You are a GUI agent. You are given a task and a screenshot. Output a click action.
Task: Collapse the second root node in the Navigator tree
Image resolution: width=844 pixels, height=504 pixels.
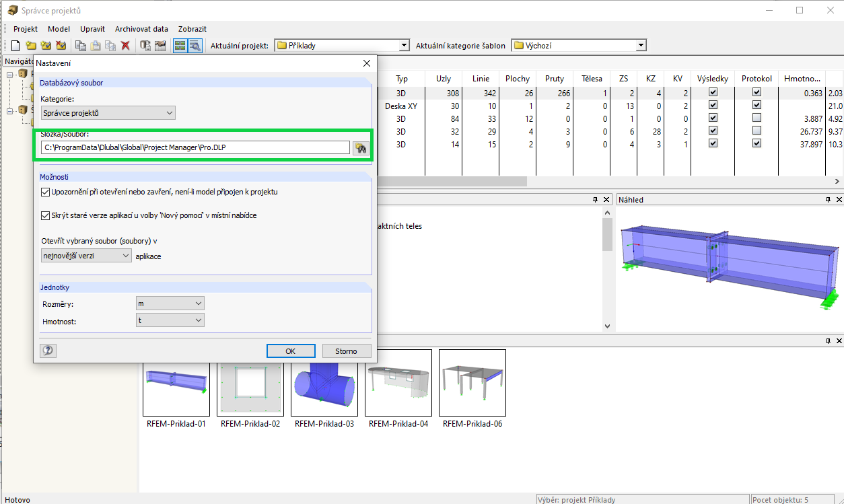[x=10, y=110]
